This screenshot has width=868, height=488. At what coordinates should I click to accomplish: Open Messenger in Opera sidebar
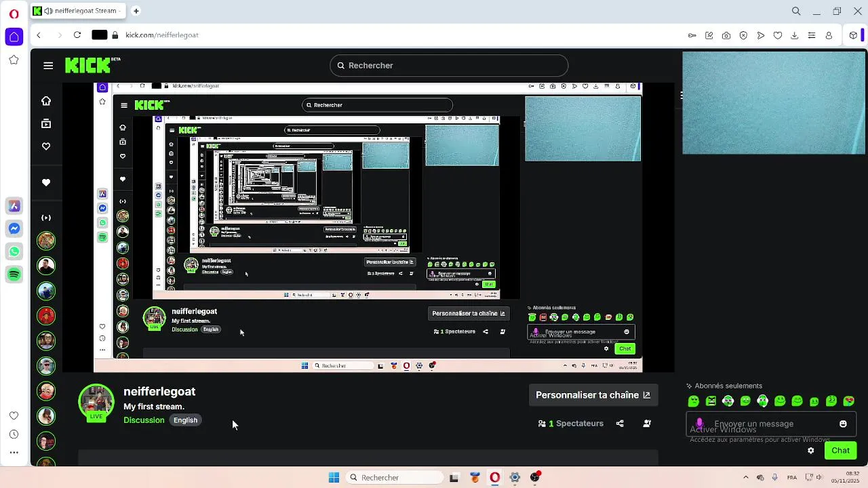[x=14, y=229]
